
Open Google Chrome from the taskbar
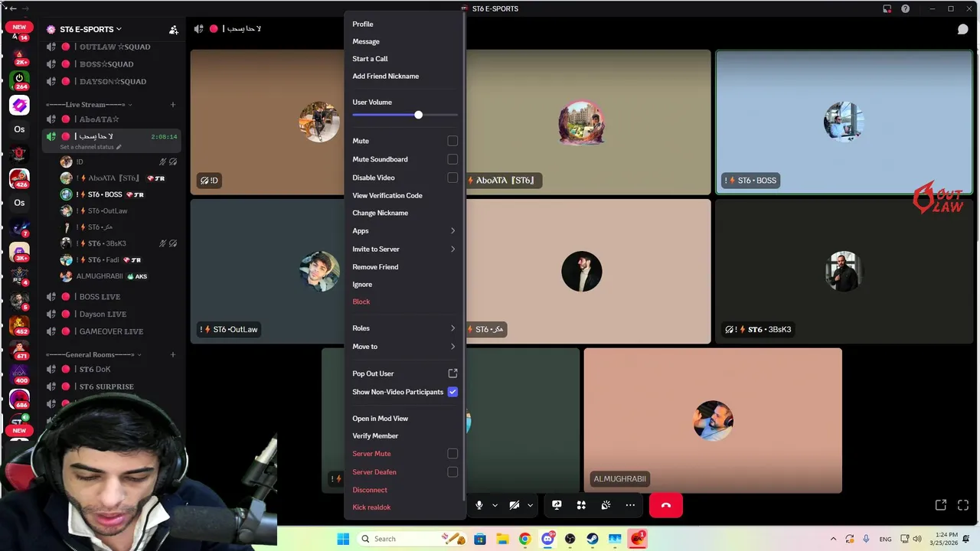(524, 539)
